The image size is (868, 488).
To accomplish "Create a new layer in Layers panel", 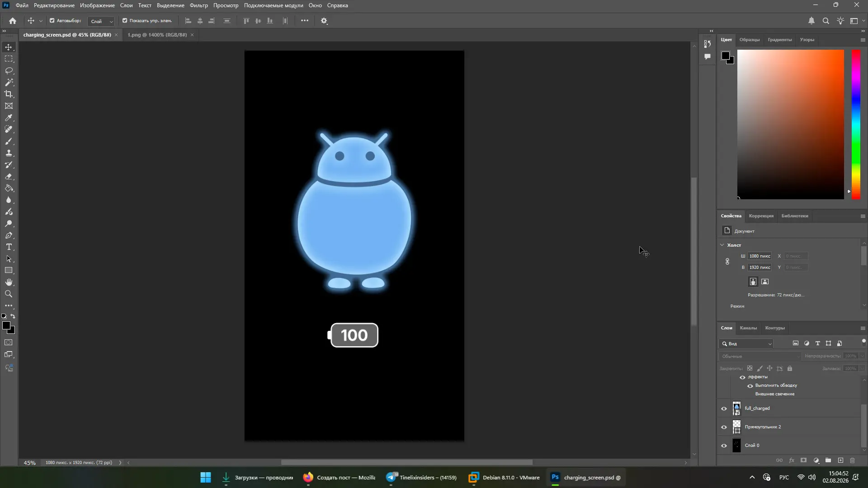I will coord(840,460).
